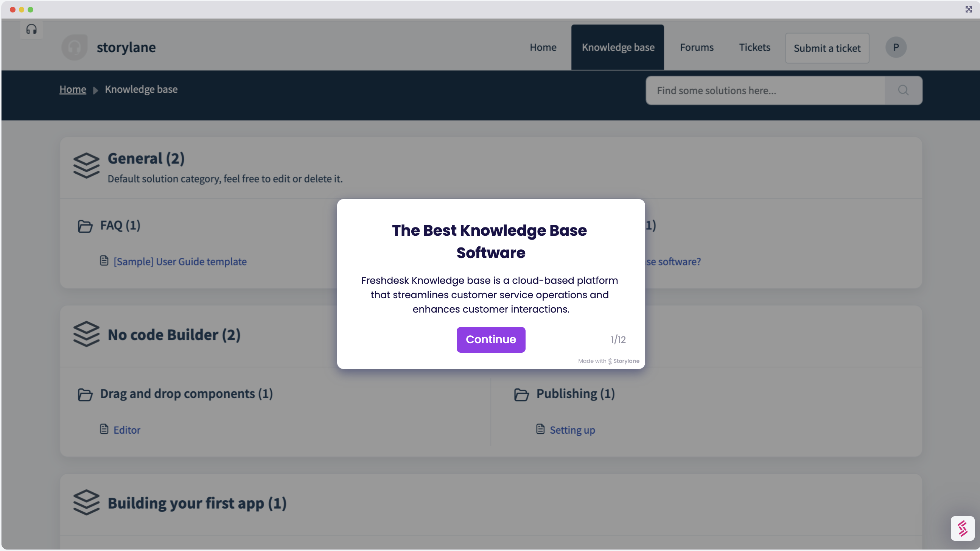Image resolution: width=980 pixels, height=551 pixels.
Task: Click the Storylane logo in the bottom-right corner
Action: pyautogui.click(x=963, y=528)
